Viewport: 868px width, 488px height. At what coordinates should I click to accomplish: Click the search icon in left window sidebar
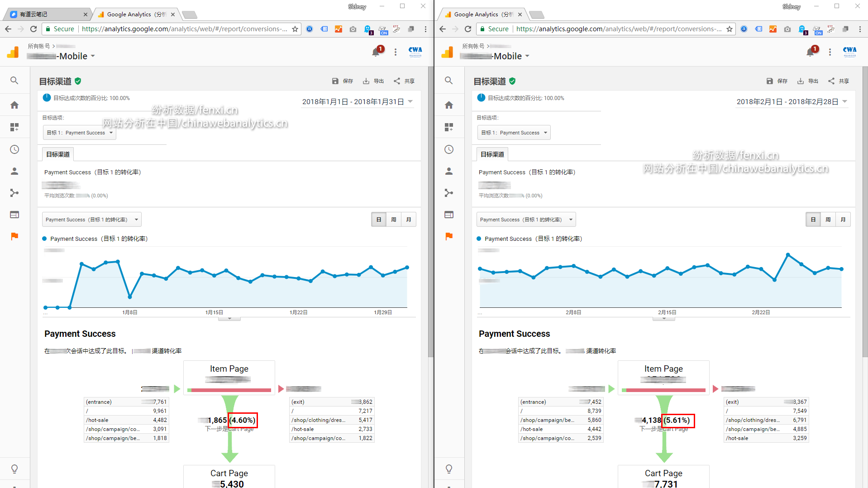tap(14, 81)
